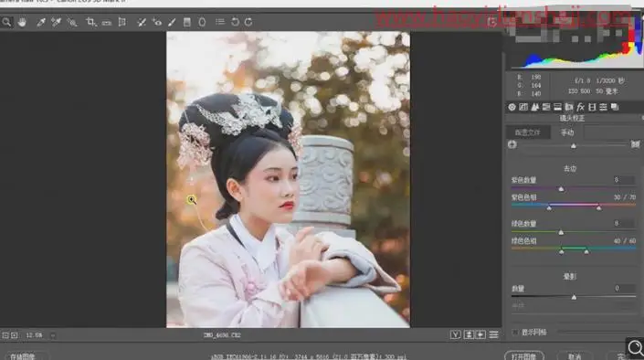Click the 绿色数量 slider handle
Screen dimensions: 644x360
click(x=561, y=232)
